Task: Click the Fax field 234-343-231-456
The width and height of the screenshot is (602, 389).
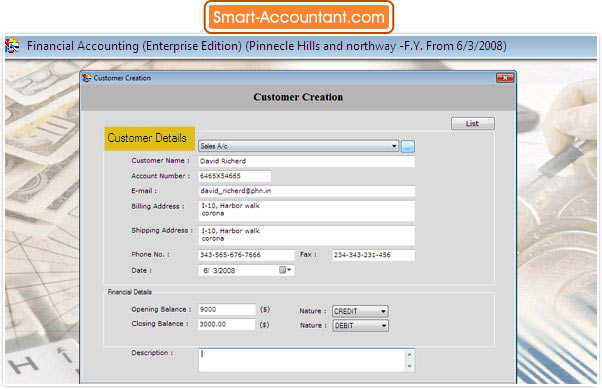Action: [373, 255]
